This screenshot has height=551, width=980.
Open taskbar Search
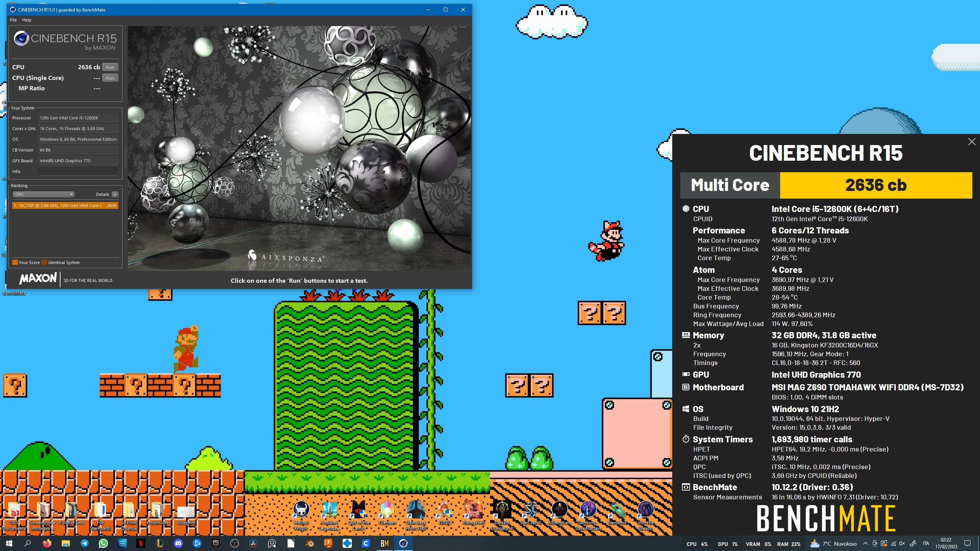coord(28,543)
